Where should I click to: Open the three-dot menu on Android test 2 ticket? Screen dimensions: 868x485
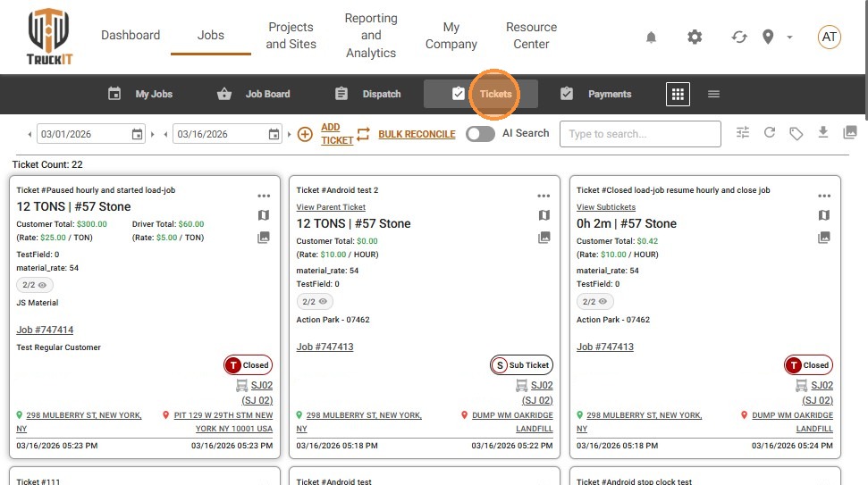click(544, 196)
